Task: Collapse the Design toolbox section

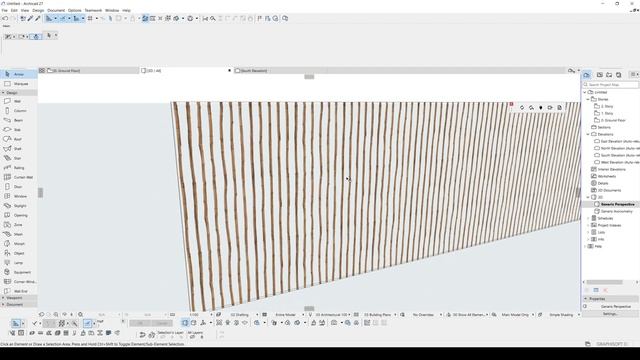Action: pyautogui.click(x=3, y=93)
